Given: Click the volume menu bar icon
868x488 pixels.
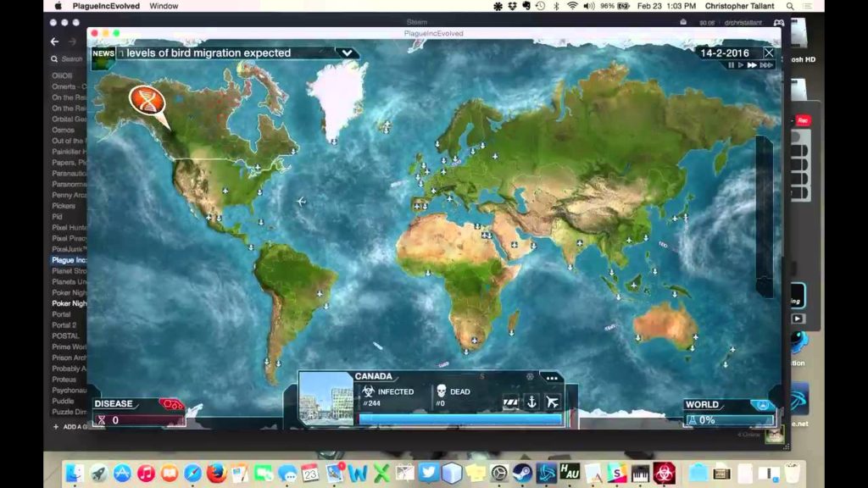Looking at the screenshot, I should (x=589, y=6).
